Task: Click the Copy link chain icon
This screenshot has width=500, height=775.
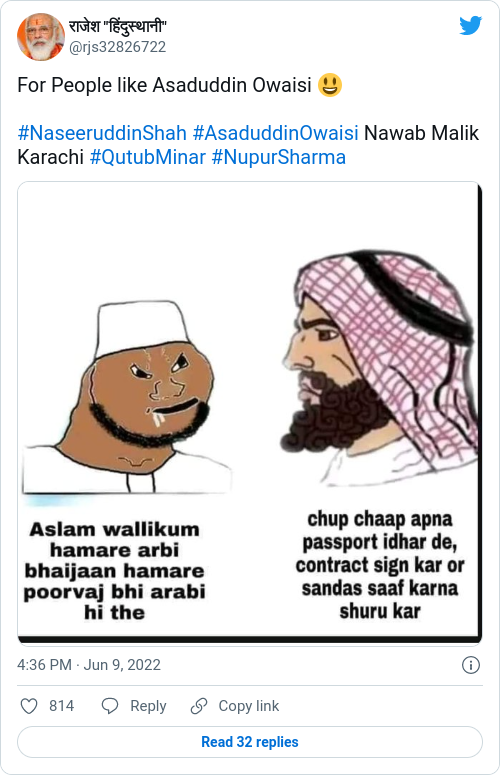Action: 199,706
